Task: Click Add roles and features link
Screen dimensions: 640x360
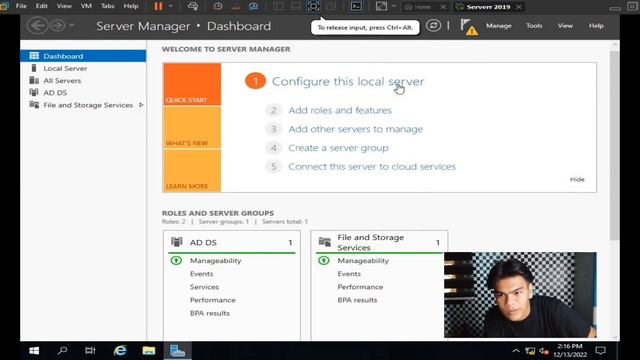Action: point(340,110)
